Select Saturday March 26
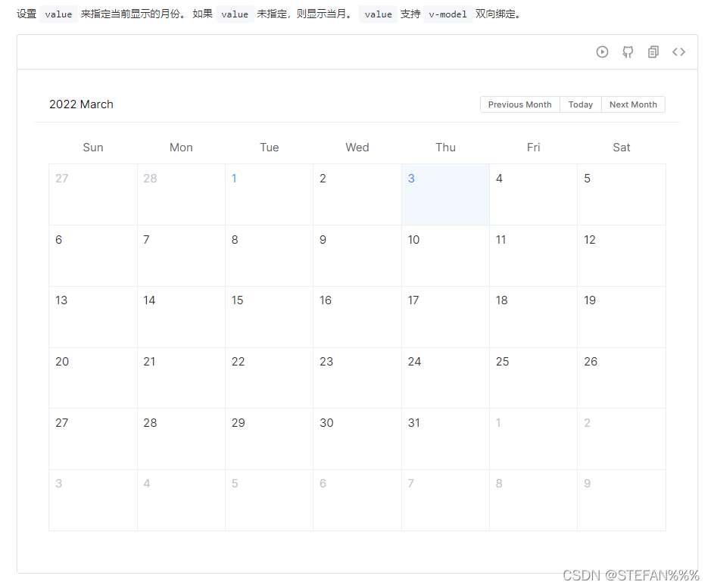 [x=621, y=378]
